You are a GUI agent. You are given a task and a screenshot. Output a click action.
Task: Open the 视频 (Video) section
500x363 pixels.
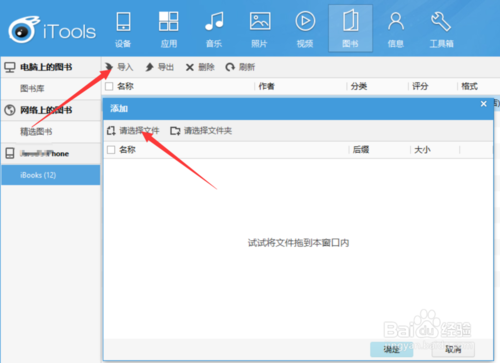click(x=305, y=29)
